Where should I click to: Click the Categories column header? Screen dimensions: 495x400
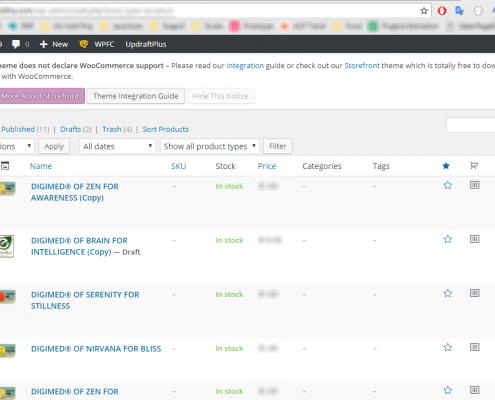[322, 166]
